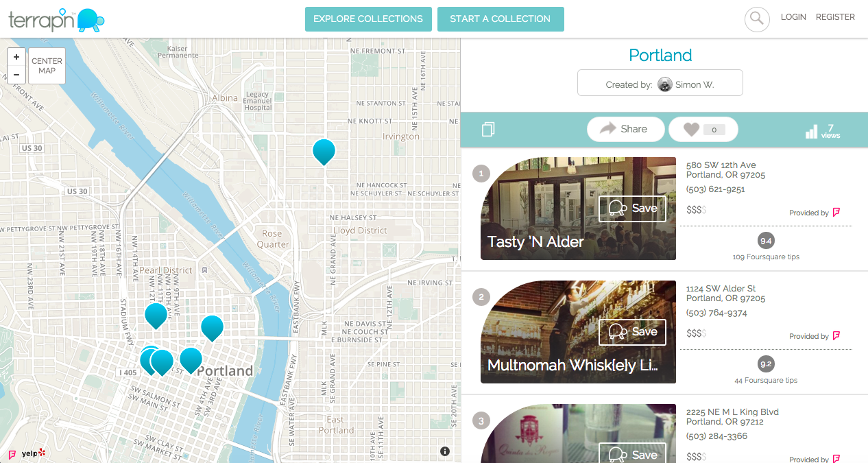Open creator Simon W. profile
The width and height of the screenshot is (868, 463).
[660, 83]
